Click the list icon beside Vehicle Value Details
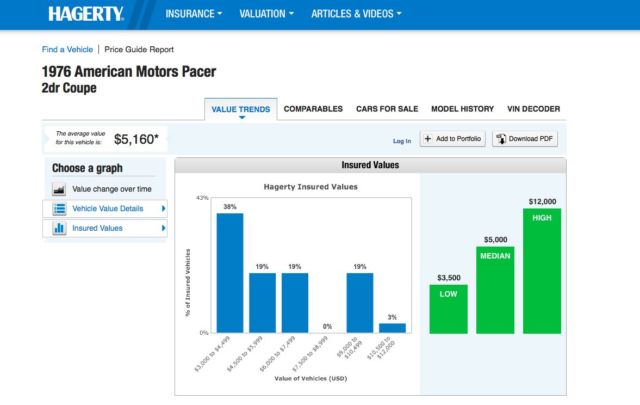The width and height of the screenshot is (640, 405). (59, 209)
